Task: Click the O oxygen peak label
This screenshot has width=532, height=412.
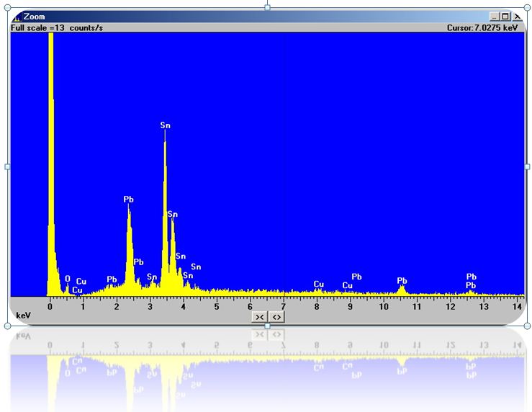Action: coord(68,279)
